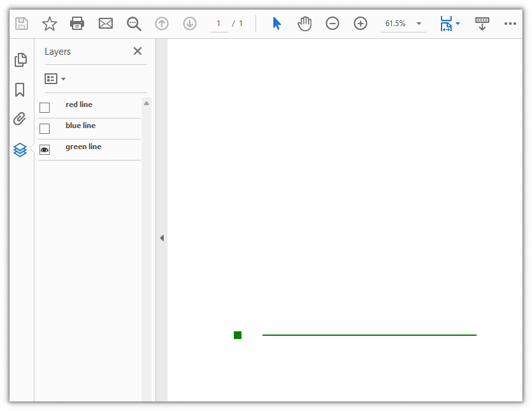The width and height of the screenshot is (532, 411).
Task: Select the green line layer name
Action: click(83, 147)
